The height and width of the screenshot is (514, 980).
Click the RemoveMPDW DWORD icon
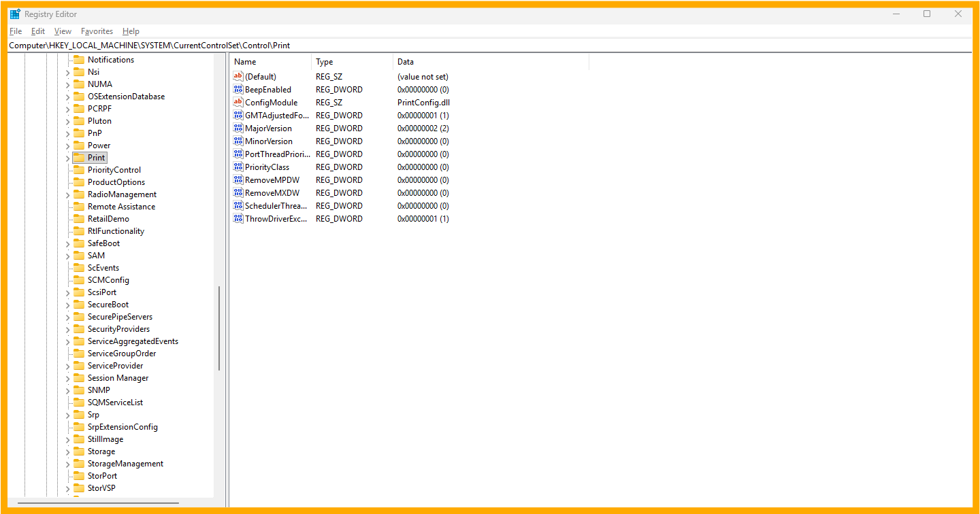tap(238, 180)
